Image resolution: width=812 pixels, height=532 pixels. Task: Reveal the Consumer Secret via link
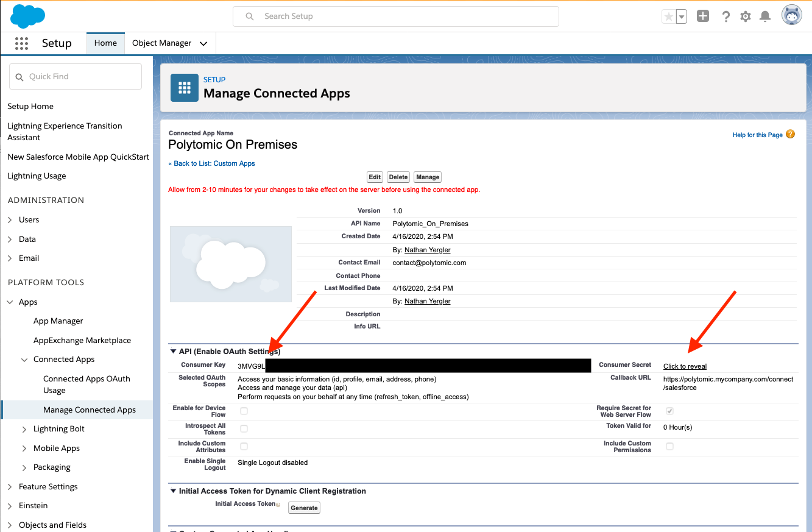click(x=685, y=366)
